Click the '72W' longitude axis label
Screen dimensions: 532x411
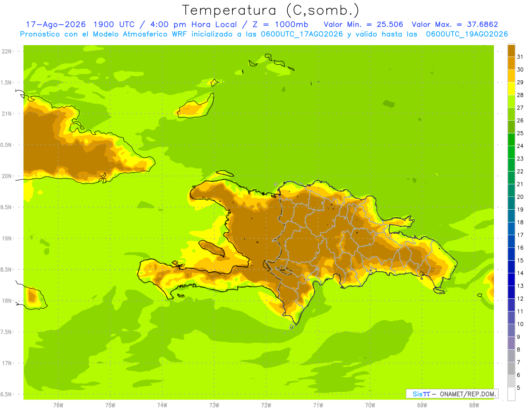coord(266,405)
